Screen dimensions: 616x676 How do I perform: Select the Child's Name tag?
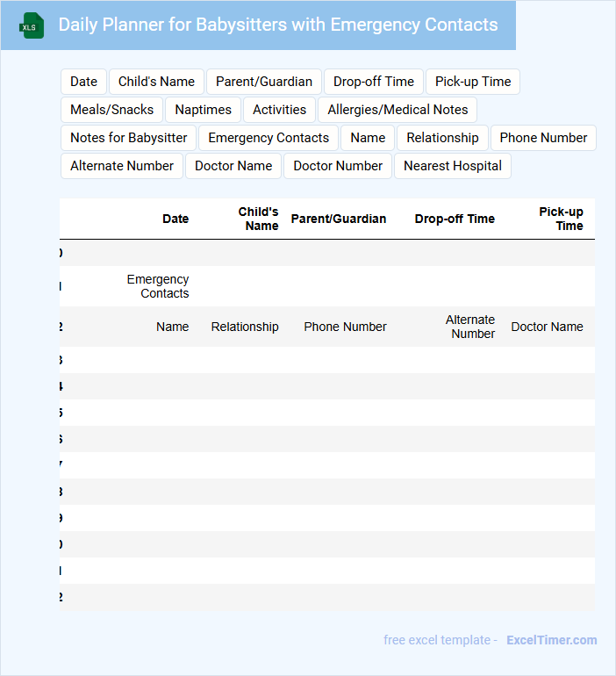[156, 82]
